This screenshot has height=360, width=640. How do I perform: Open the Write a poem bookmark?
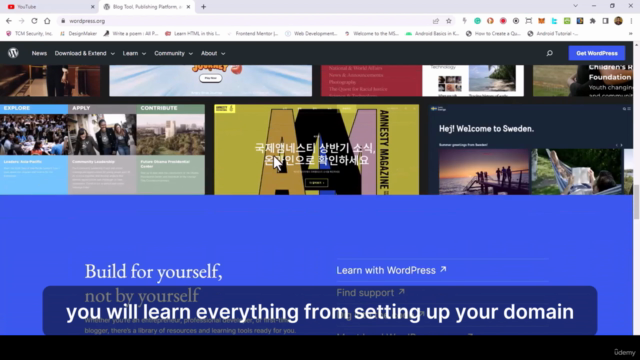tap(131, 33)
